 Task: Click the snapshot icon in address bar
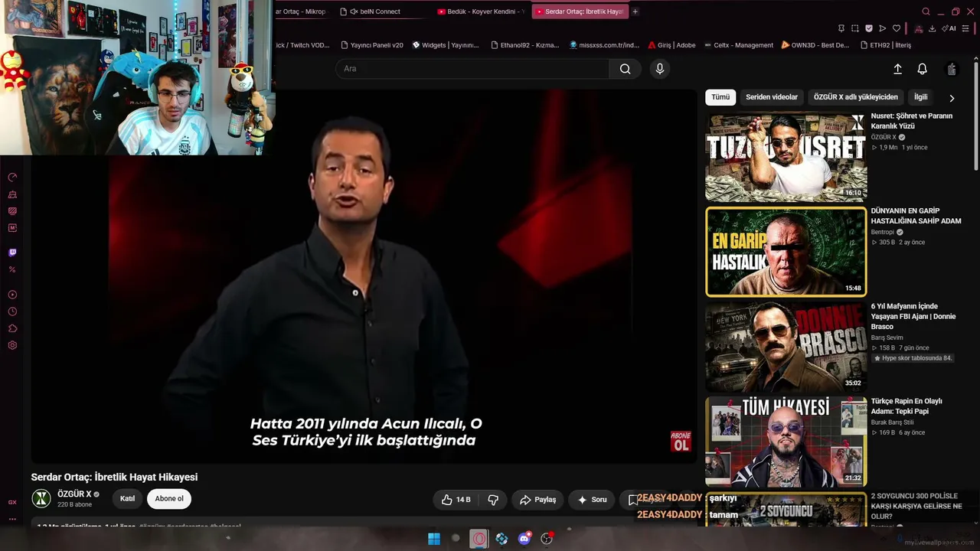point(854,28)
